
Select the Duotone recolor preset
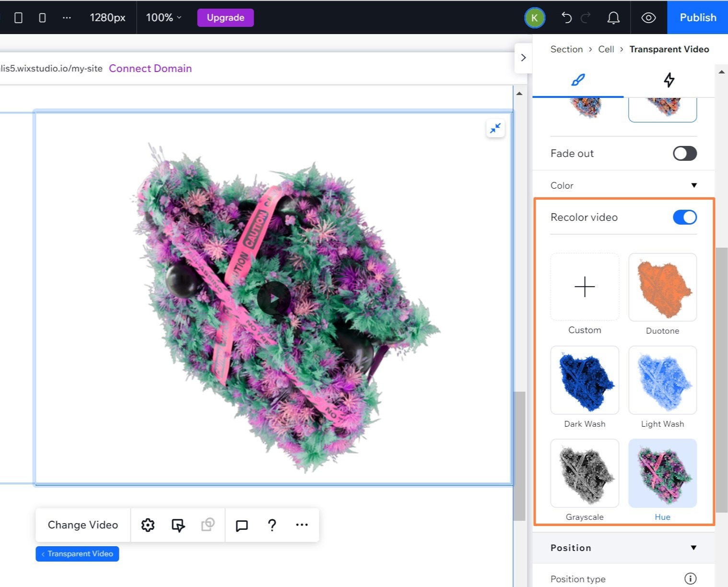coord(662,287)
